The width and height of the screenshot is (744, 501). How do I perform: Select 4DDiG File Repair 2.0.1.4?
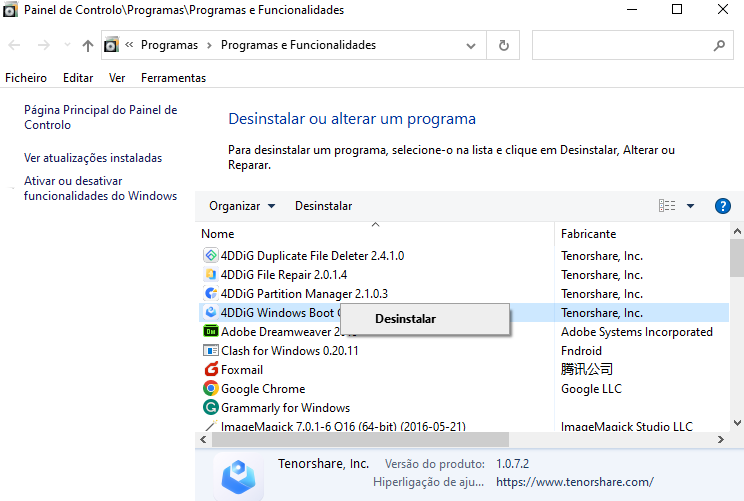coord(284,275)
